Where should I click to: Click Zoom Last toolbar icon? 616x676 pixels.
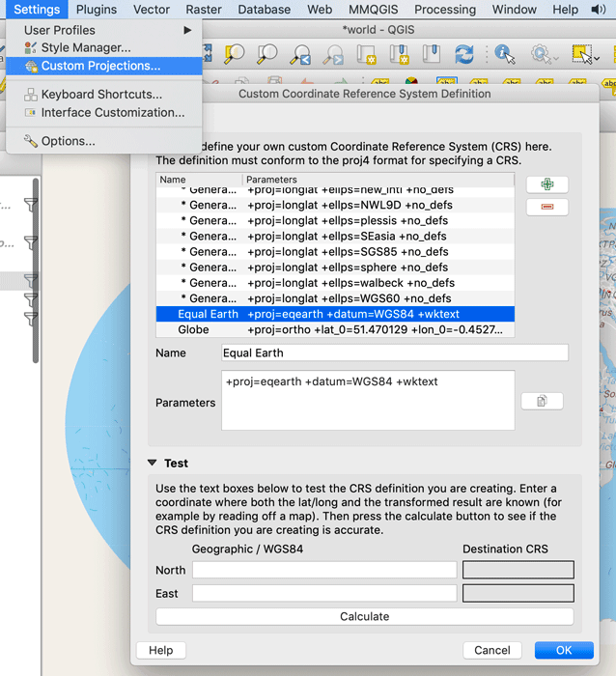[x=300, y=55]
